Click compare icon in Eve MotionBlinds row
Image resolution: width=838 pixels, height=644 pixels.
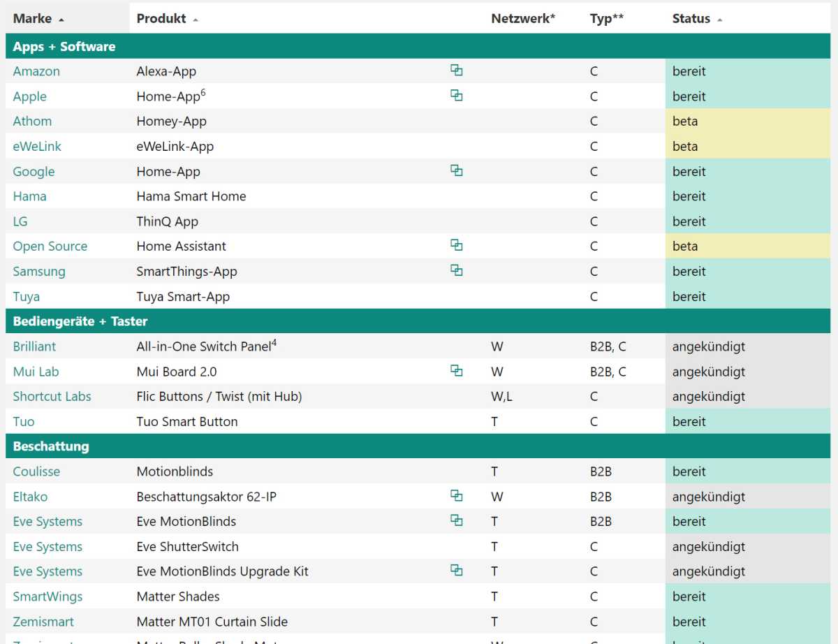pyautogui.click(x=457, y=520)
